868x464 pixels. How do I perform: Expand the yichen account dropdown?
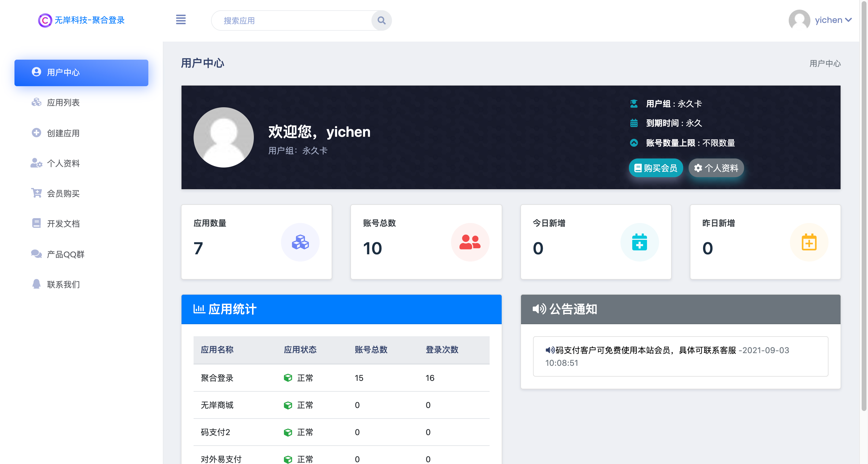(833, 20)
